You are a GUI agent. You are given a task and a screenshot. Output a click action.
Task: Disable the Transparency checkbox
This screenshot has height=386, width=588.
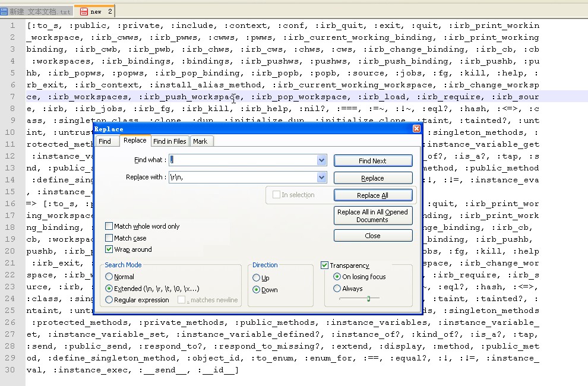click(325, 265)
